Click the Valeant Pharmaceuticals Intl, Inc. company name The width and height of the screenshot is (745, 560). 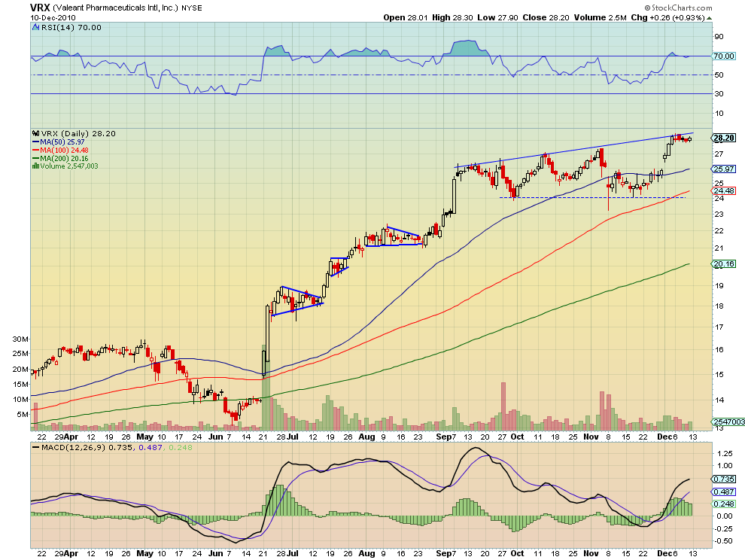(x=115, y=8)
